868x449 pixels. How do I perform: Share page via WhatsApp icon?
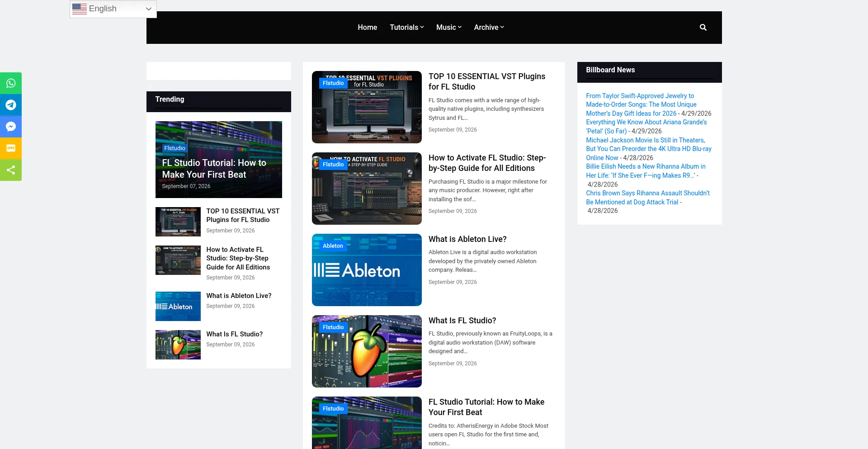point(11,83)
